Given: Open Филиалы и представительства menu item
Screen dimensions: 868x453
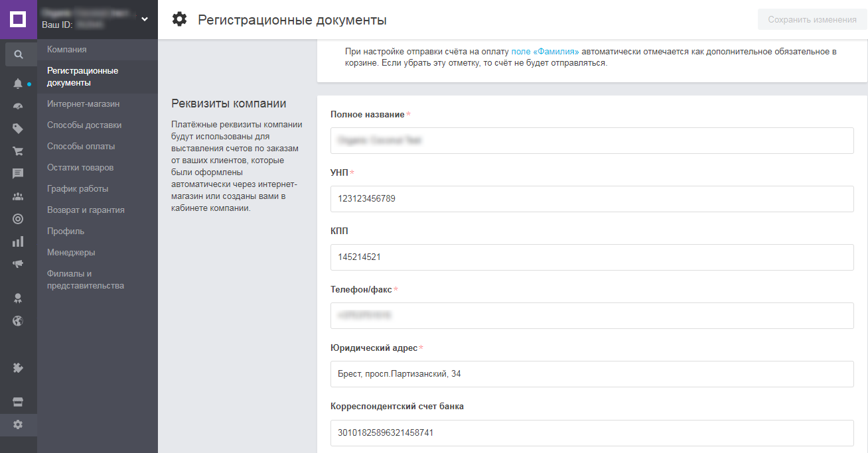Looking at the screenshot, I should (x=85, y=280).
